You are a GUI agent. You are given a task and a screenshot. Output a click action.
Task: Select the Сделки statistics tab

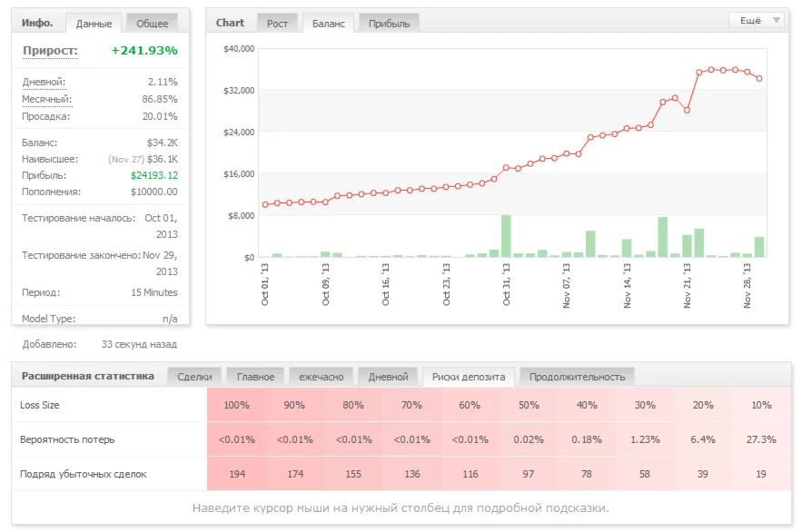[x=194, y=377]
